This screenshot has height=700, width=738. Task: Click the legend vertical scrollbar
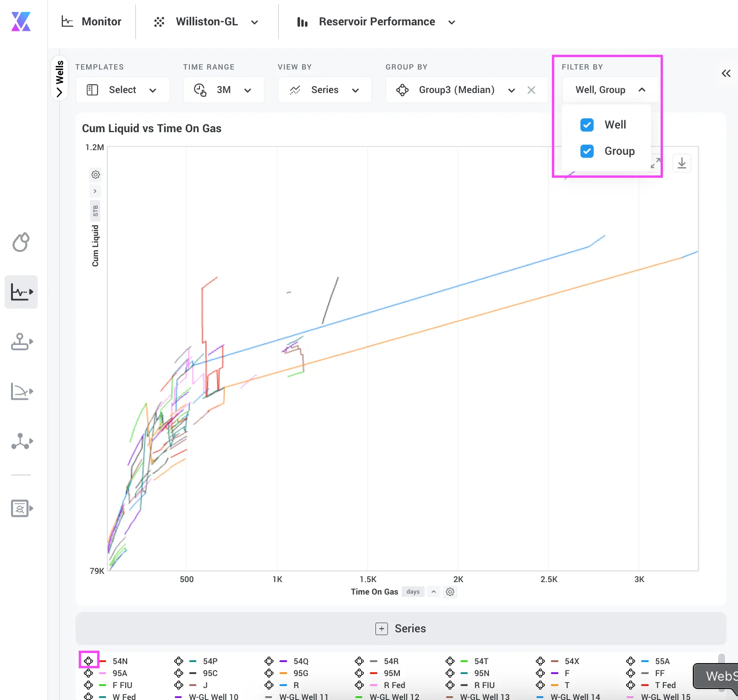click(721, 672)
